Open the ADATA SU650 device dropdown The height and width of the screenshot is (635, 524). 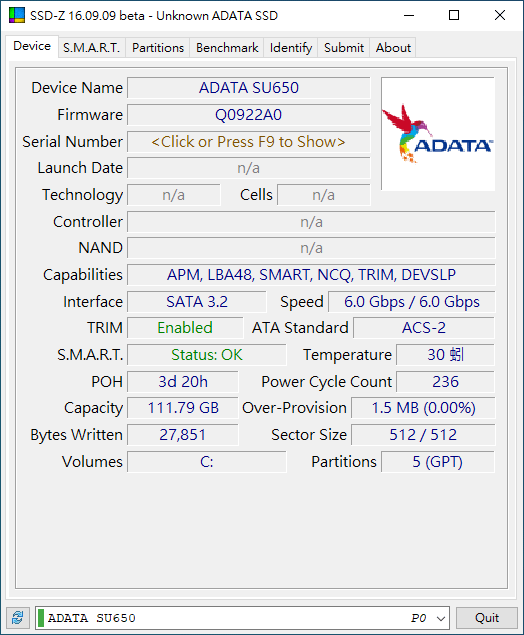point(242,618)
